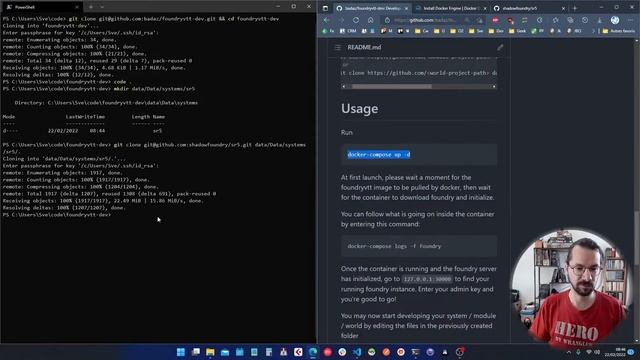This screenshot has width=640, height=360.
Task: Go back in the Edge browser
Action: (x=327, y=20)
